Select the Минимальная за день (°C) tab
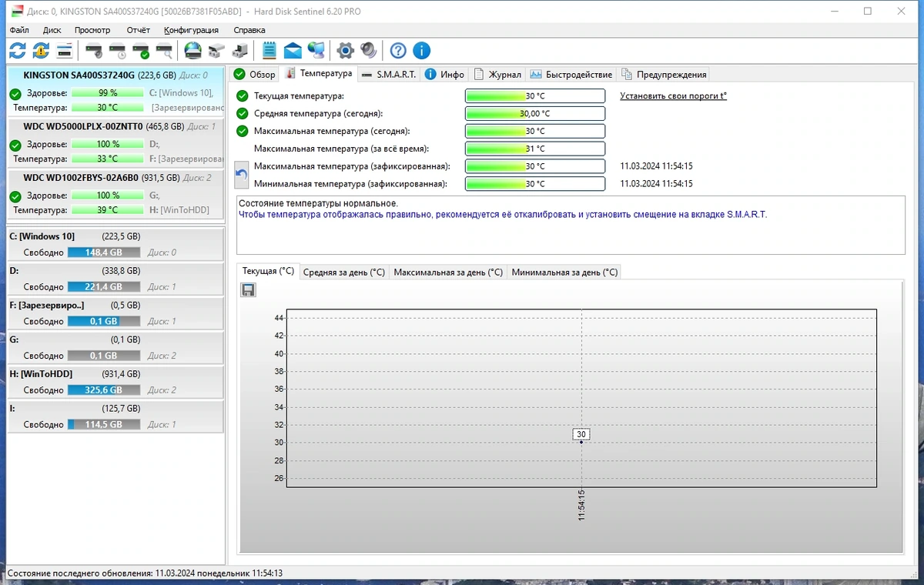 564,272
